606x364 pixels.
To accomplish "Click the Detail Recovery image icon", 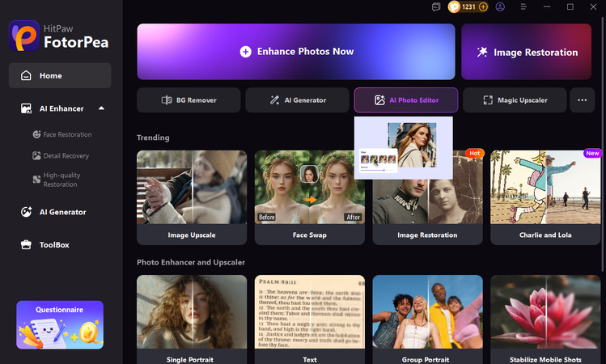I will tap(36, 156).
